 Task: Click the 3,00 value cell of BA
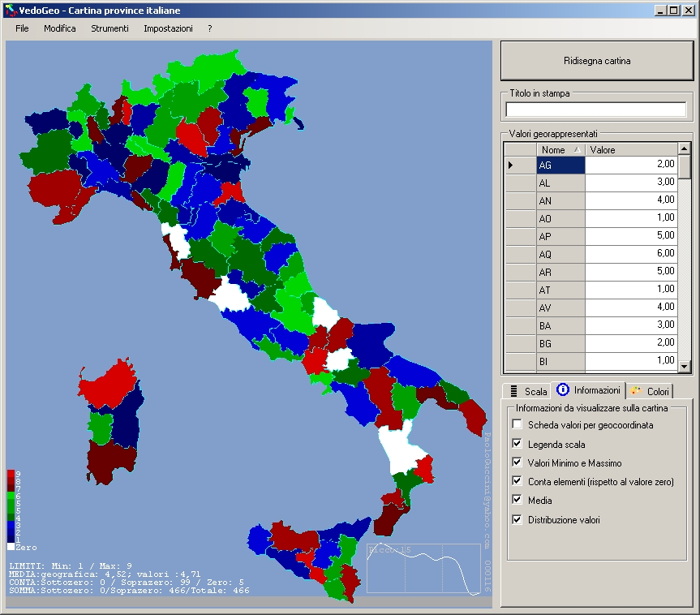tap(631, 326)
